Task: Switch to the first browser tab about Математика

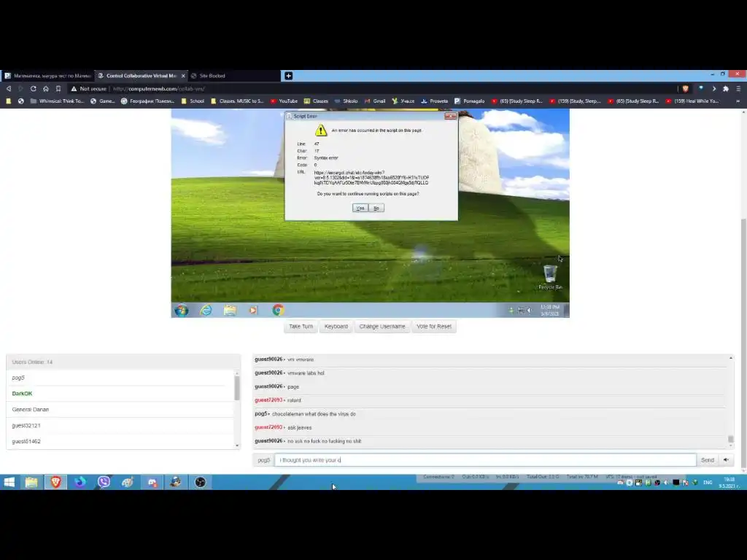Action: [x=47, y=76]
